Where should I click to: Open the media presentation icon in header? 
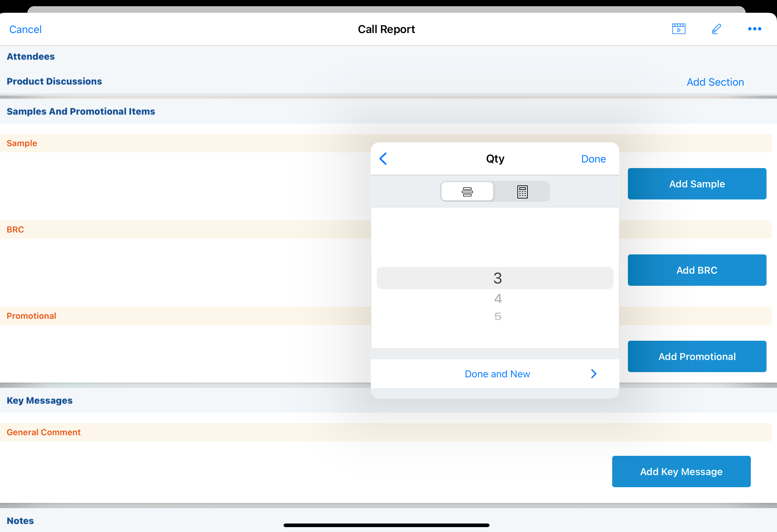click(678, 29)
